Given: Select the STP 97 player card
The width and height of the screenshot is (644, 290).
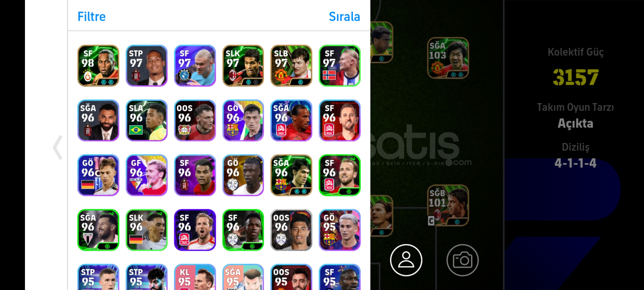Looking at the screenshot, I should point(147,66).
